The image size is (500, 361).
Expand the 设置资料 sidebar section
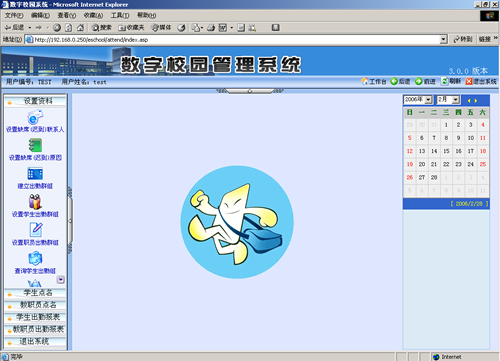coord(35,101)
